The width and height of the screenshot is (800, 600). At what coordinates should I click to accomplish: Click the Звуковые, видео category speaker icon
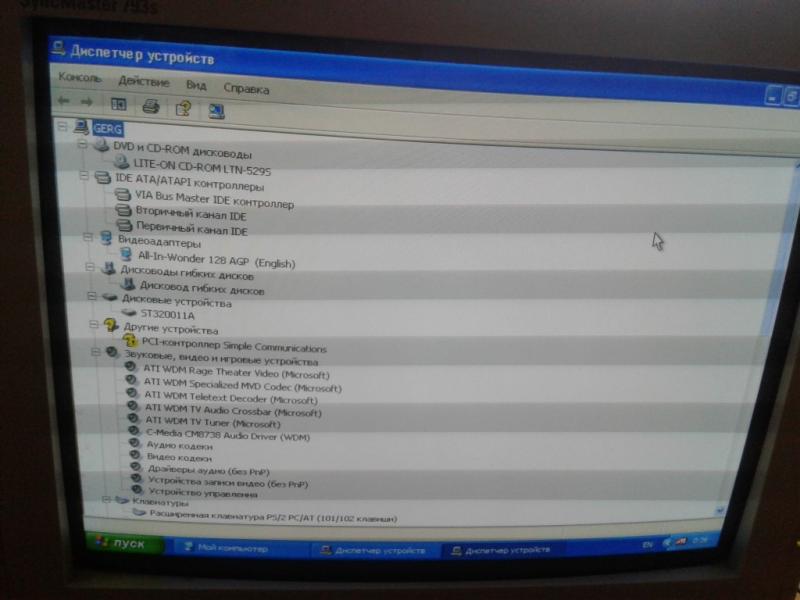tap(112, 352)
